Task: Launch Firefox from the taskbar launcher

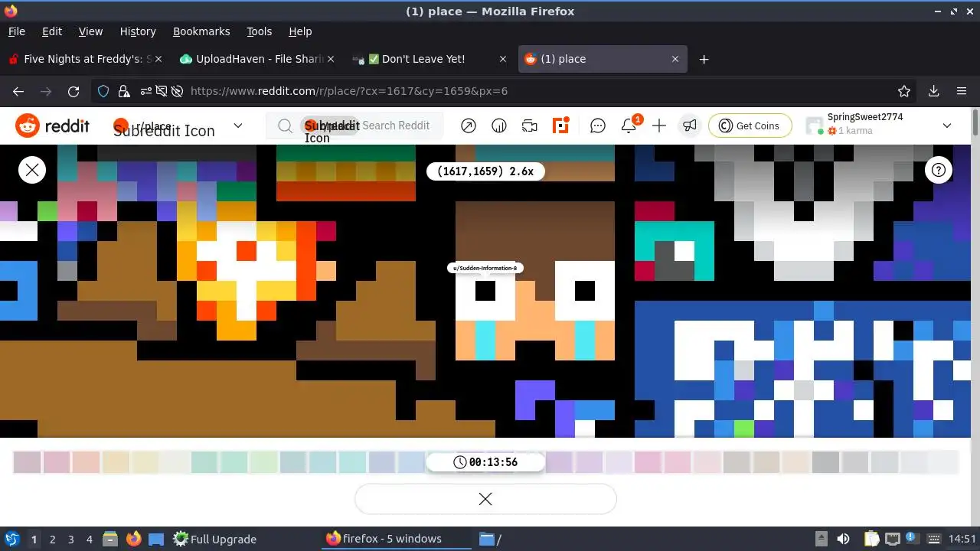Action: [x=133, y=539]
